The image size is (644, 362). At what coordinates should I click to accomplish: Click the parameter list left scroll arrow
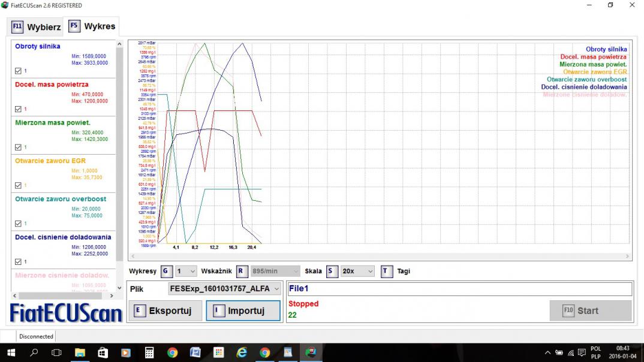point(15,295)
